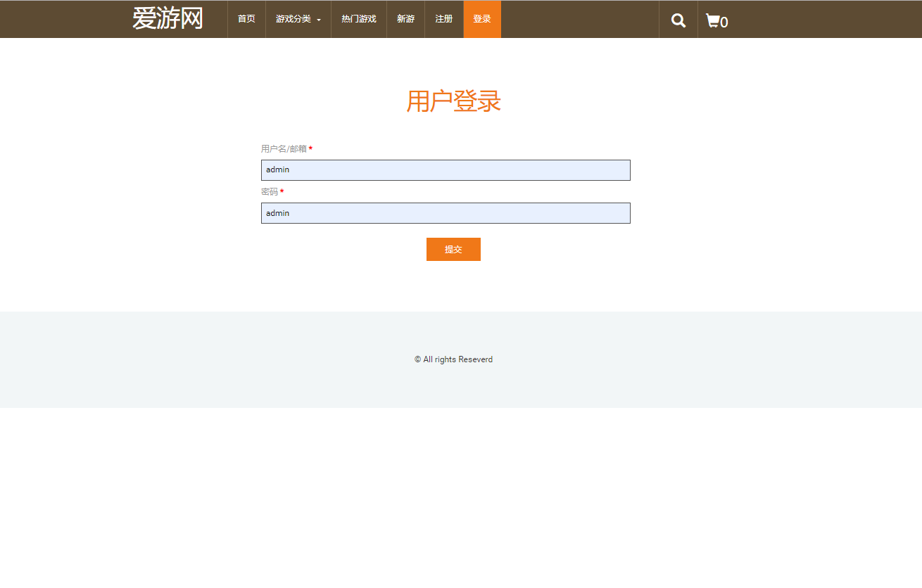Focus the 用户名/邮箱 username input field

[x=446, y=170]
